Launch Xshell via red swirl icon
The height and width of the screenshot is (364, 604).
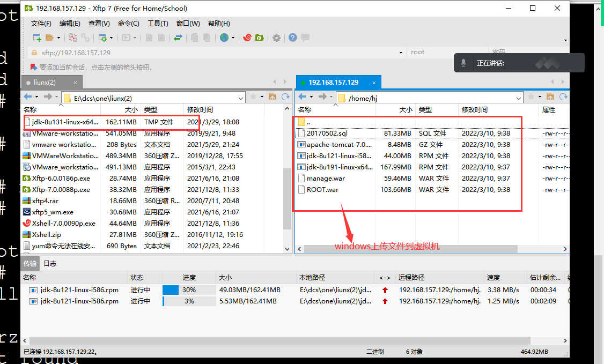pyautogui.click(x=247, y=38)
